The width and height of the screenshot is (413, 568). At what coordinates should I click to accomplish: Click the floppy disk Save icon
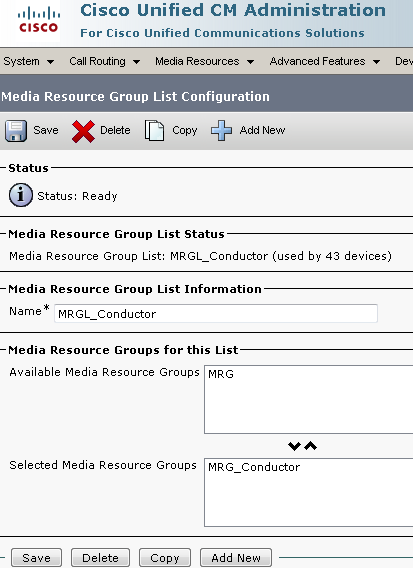click(x=16, y=131)
